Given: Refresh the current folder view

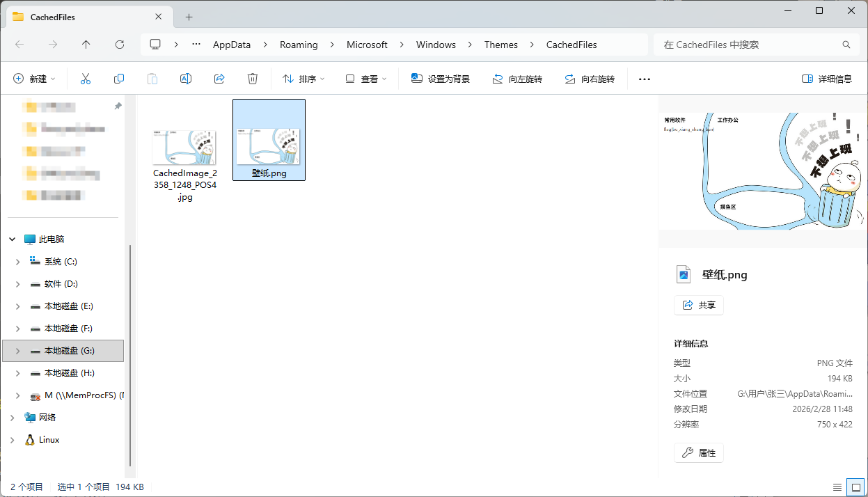Looking at the screenshot, I should point(120,45).
